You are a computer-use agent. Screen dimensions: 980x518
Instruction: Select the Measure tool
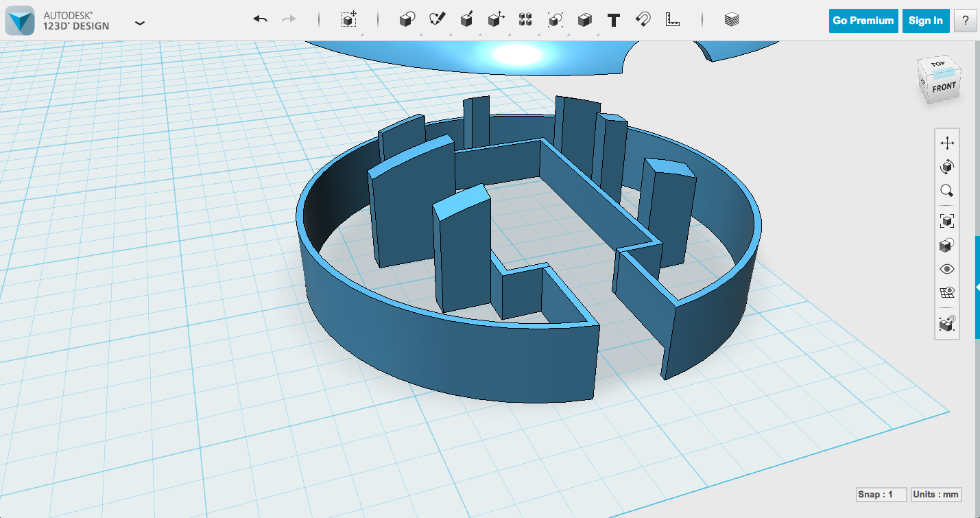[x=672, y=19]
